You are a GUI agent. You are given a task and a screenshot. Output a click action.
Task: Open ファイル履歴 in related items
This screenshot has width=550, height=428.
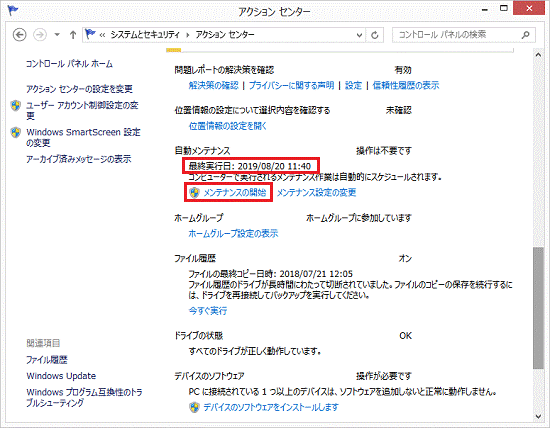point(47,360)
